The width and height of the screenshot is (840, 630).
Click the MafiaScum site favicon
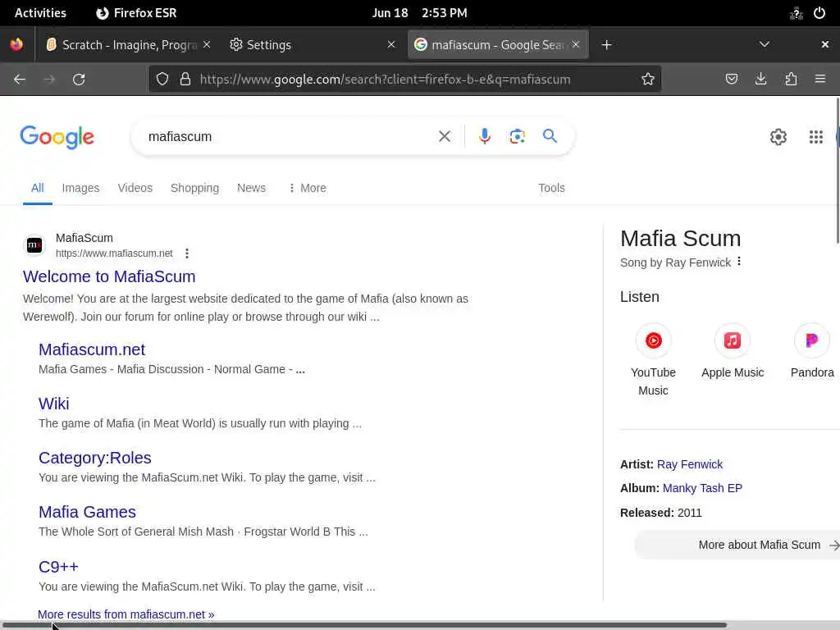click(34, 245)
